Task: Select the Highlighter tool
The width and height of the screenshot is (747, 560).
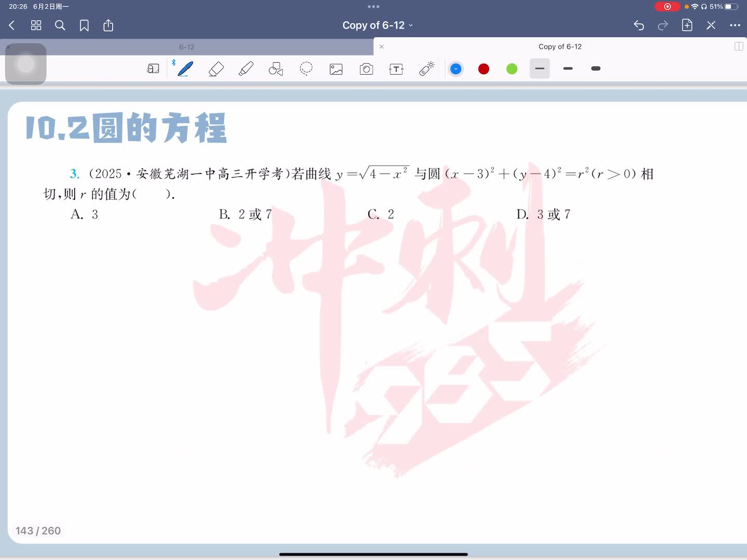Action: tap(246, 69)
